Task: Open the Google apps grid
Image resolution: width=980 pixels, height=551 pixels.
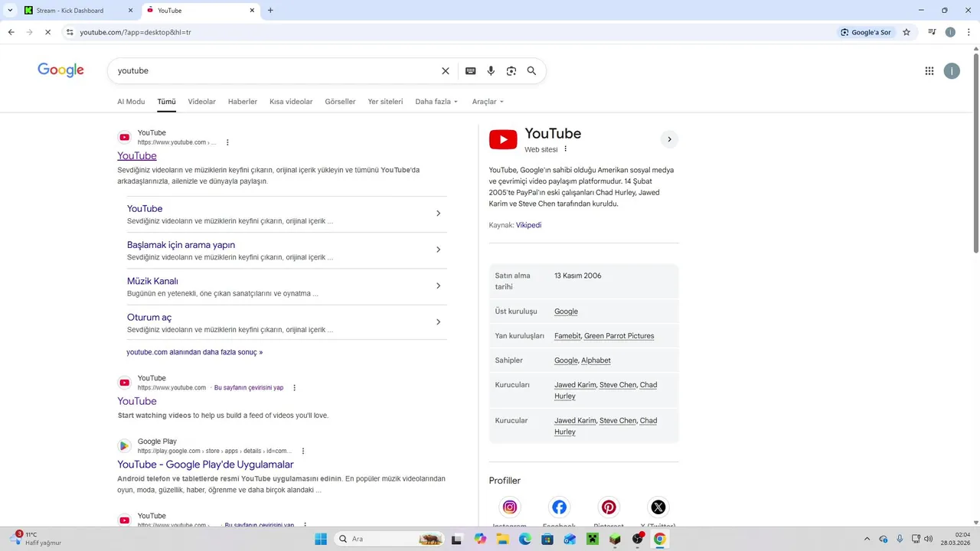Action: 929,70
